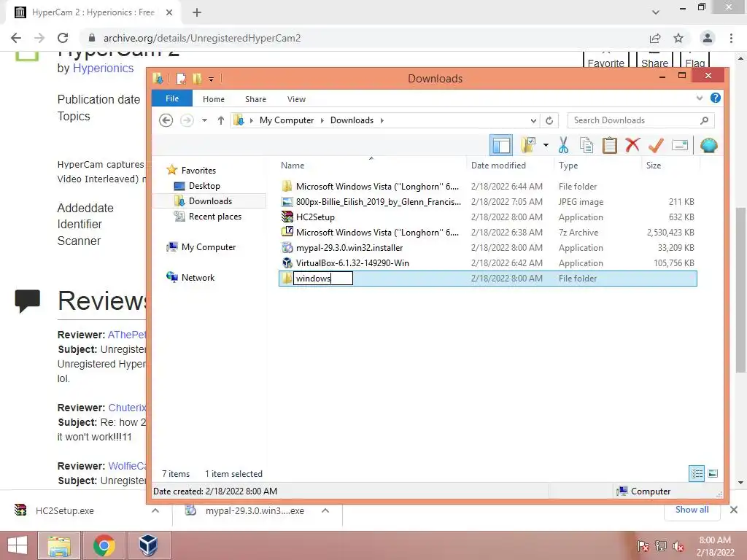Select the Longhorn 7z Archive file
This screenshot has height=560, width=747.
coord(488,233)
